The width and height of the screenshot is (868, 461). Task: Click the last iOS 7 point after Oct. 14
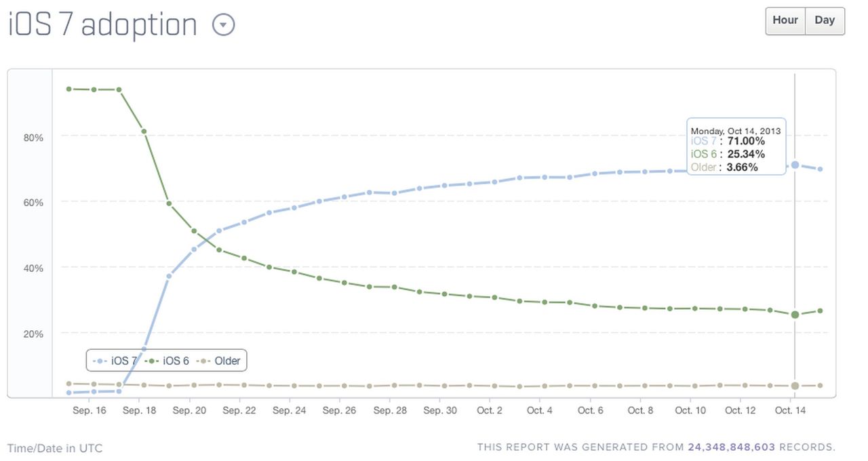(x=820, y=169)
